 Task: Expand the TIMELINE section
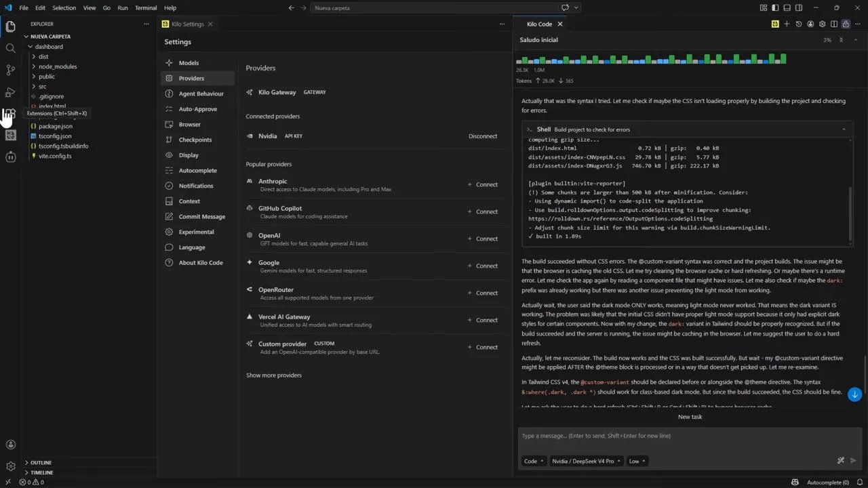coord(41,472)
